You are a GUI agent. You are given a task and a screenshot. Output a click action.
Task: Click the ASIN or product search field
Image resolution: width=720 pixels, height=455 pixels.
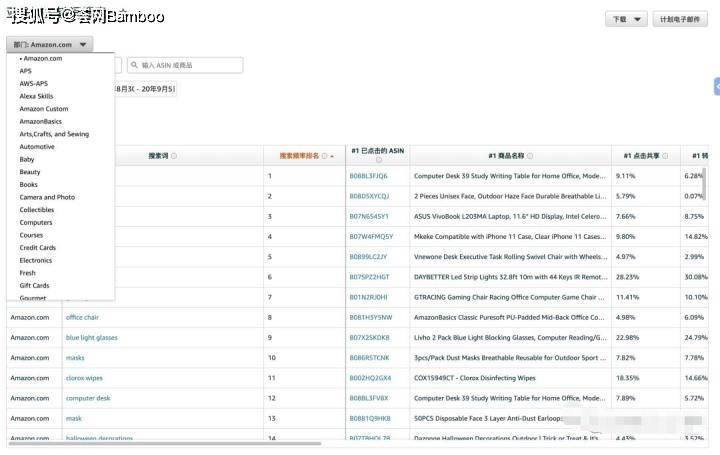coord(185,65)
